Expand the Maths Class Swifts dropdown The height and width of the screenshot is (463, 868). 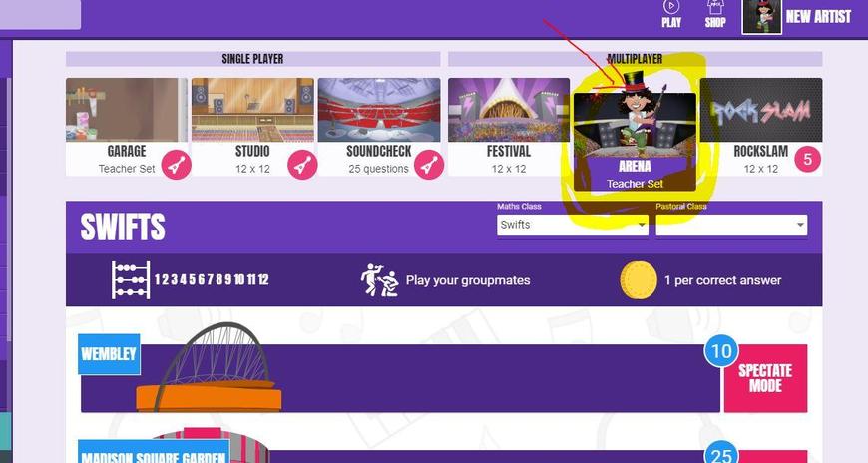coord(573,225)
